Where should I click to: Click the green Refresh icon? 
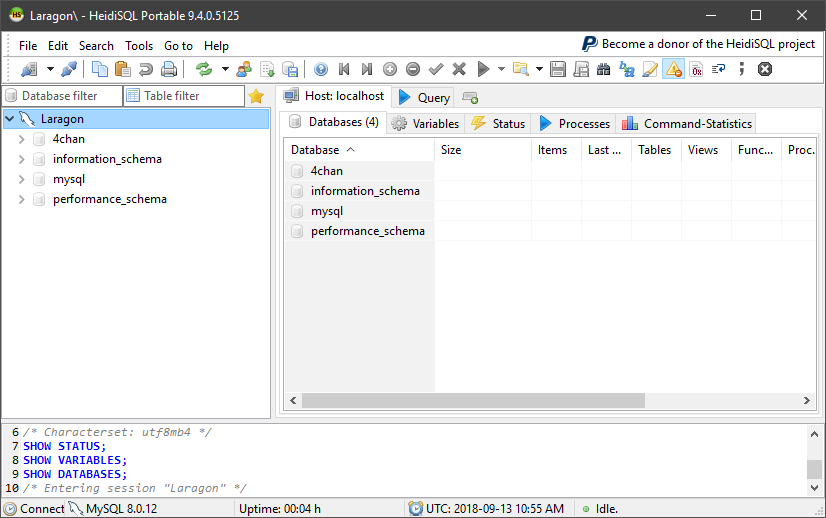click(x=204, y=69)
